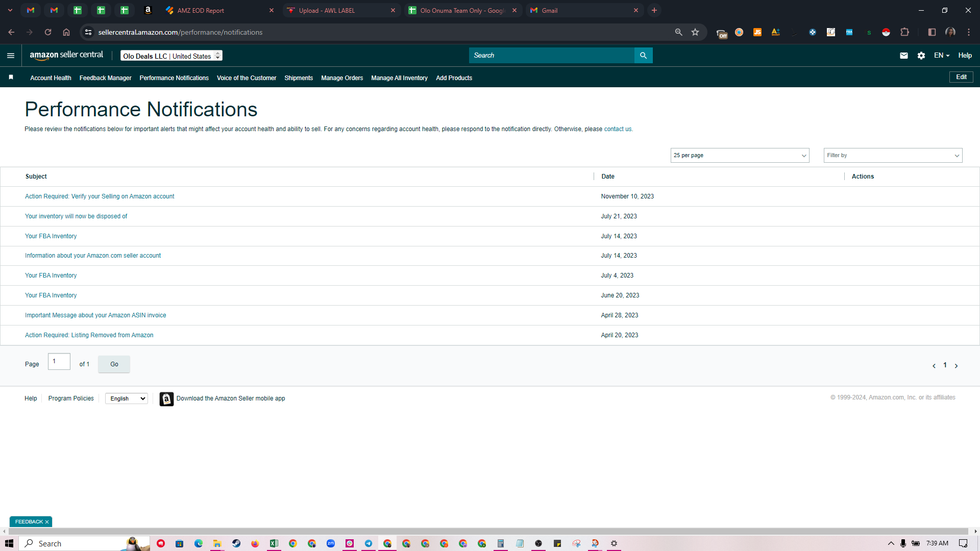The height and width of the screenshot is (551, 980).
Task: Switch to the Olo Onuma Team Only tab
Action: pos(462,10)
